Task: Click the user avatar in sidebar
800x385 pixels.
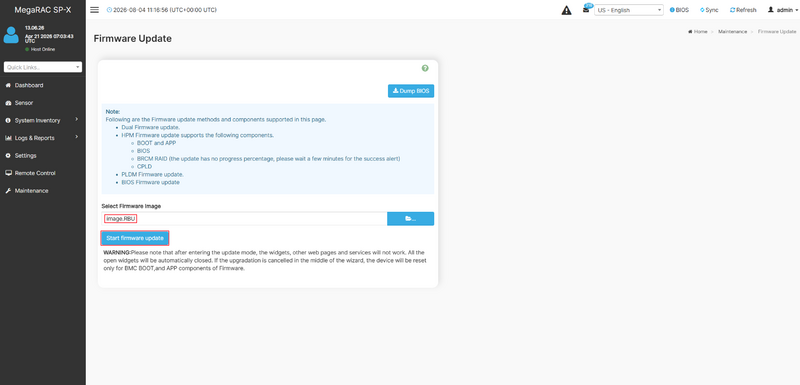Action: tap(11, 35)
